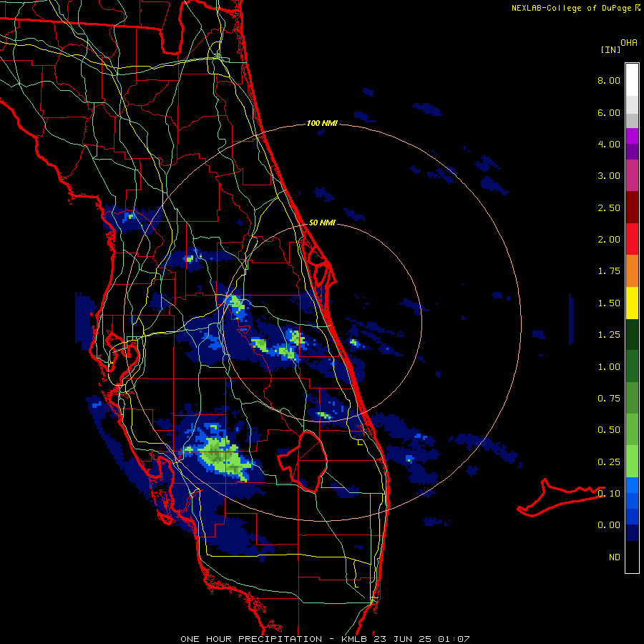This screenshot has width=644, height=644.
Task: Click the 50 NMI range ring label
Action: tap(322, 223)
